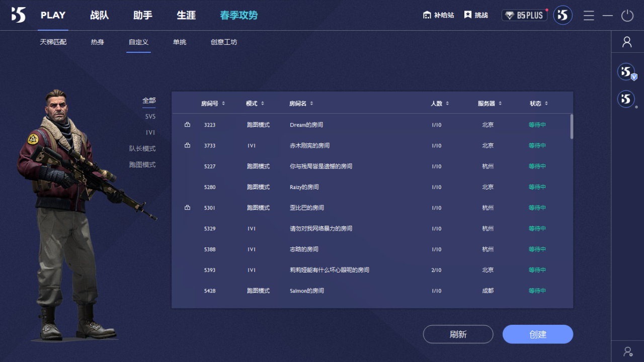Click the 创建 create room button
Screen dimensions: 644x362
[537, 334]
